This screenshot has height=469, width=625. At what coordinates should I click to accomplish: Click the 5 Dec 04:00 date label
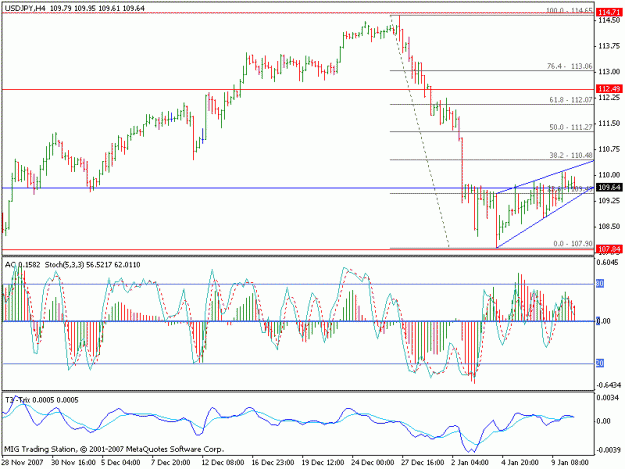pos(120,463)
